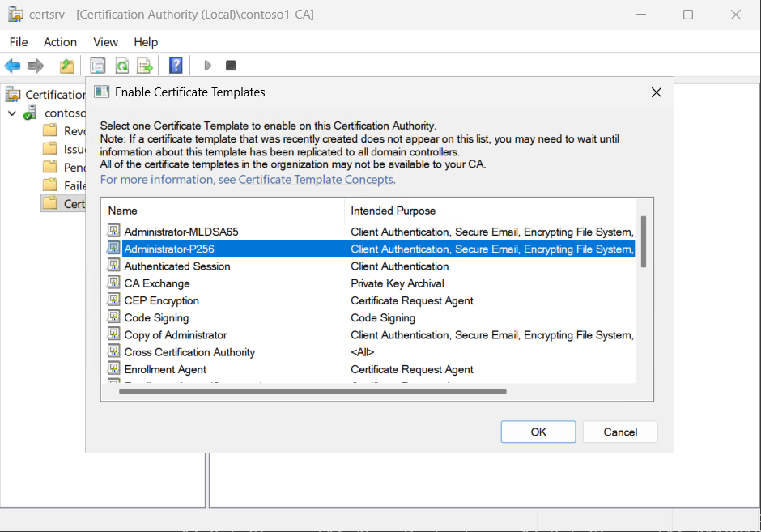
Task: Open the Help menu
Action: point(146,42)
